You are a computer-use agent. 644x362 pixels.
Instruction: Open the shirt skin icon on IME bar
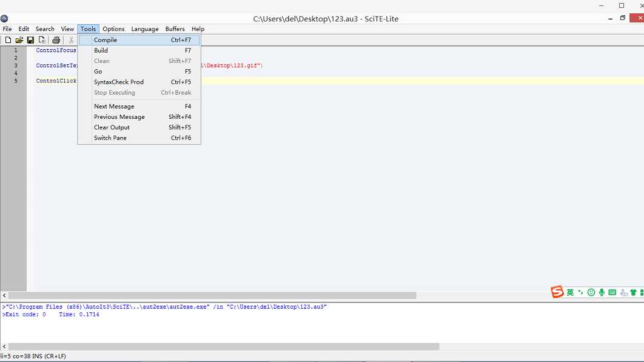pyautogui.click(x=633, y=292)
